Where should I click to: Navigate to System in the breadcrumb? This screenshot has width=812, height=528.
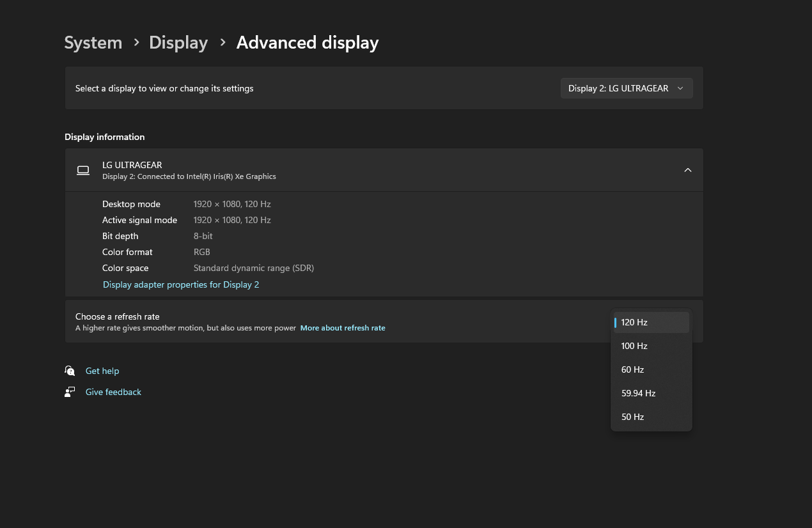coord(93,42)
